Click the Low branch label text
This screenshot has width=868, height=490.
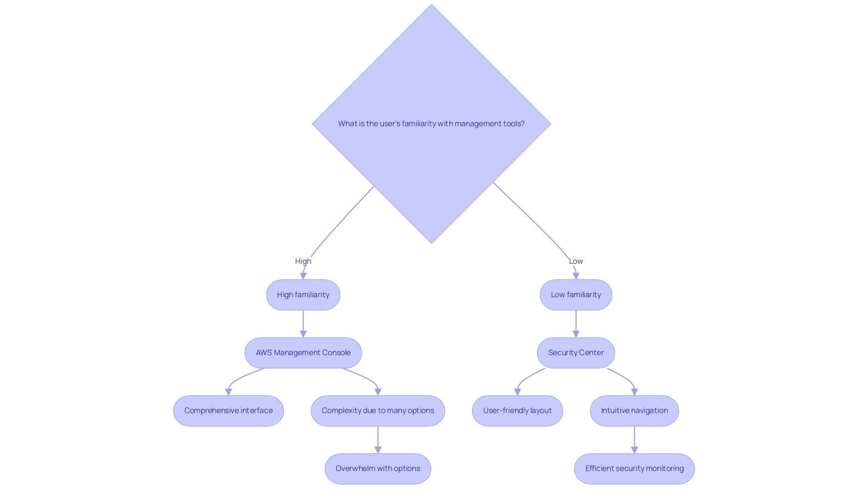pos(575,261)
